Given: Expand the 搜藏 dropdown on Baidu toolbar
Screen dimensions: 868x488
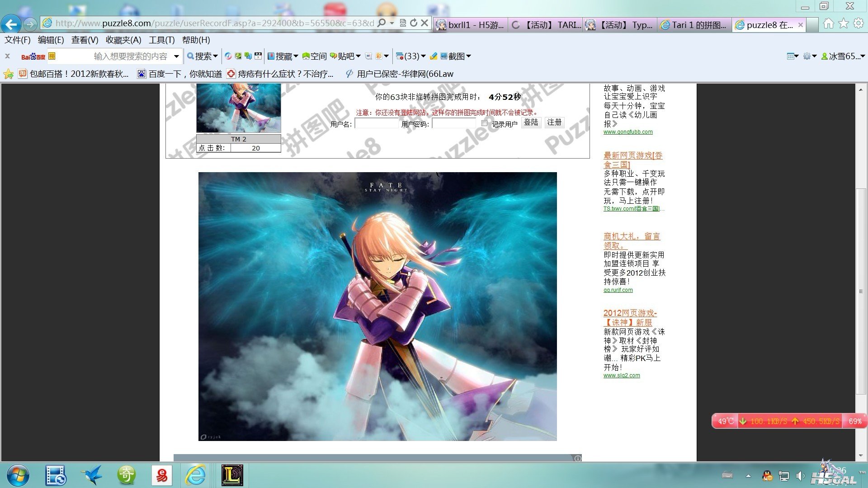Looking at the screenshot, I should [296, 56].
